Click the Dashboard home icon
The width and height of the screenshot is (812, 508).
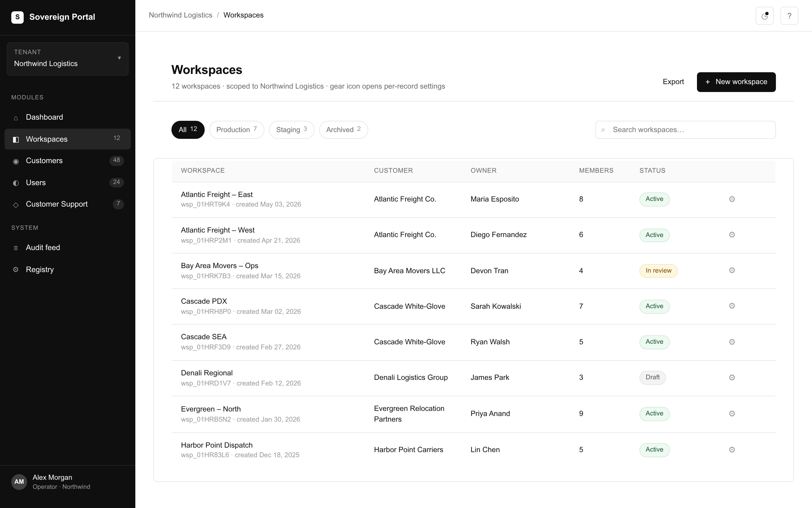[x=16, y=118]
